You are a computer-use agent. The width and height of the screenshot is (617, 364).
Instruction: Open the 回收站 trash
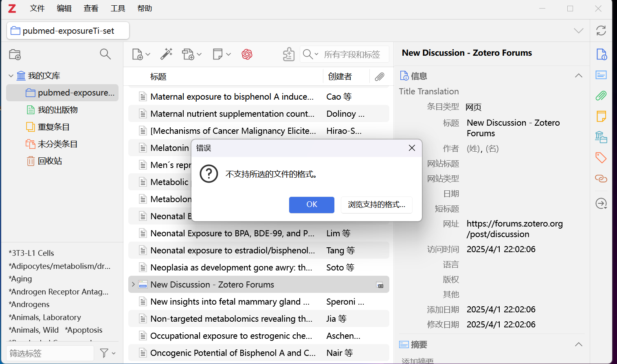pos(50,161)
